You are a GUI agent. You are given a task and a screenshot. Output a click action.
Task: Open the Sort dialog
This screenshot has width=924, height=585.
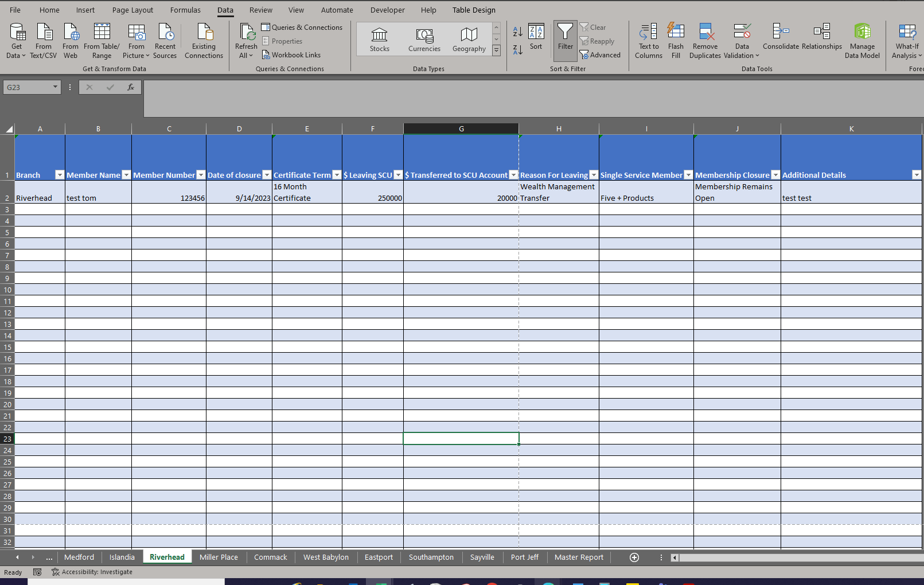536,37
